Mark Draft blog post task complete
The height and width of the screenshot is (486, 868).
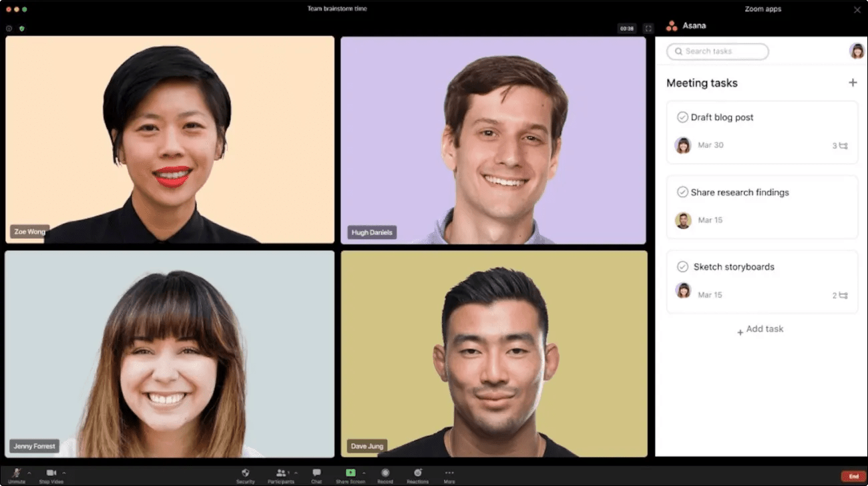pyautogui.click(x=682, y=117)
